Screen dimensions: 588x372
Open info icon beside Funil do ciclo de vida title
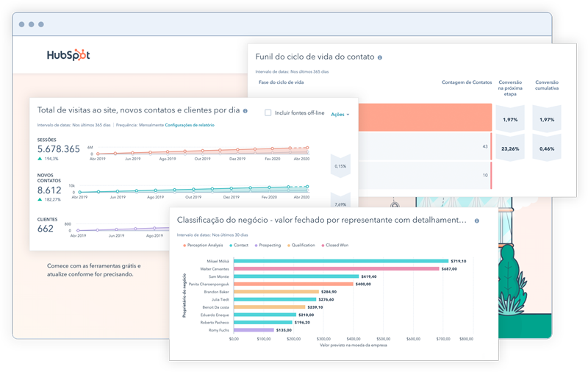click(x=380, y=57)
